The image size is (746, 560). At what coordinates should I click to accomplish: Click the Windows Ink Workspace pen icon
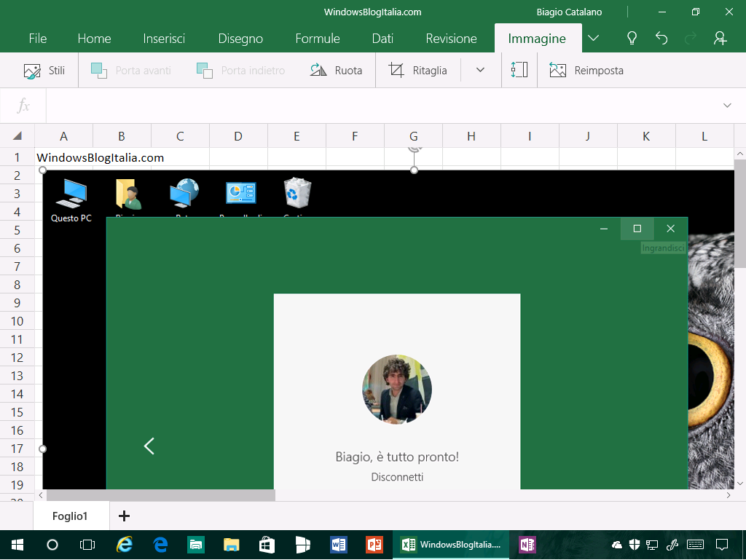672,545
